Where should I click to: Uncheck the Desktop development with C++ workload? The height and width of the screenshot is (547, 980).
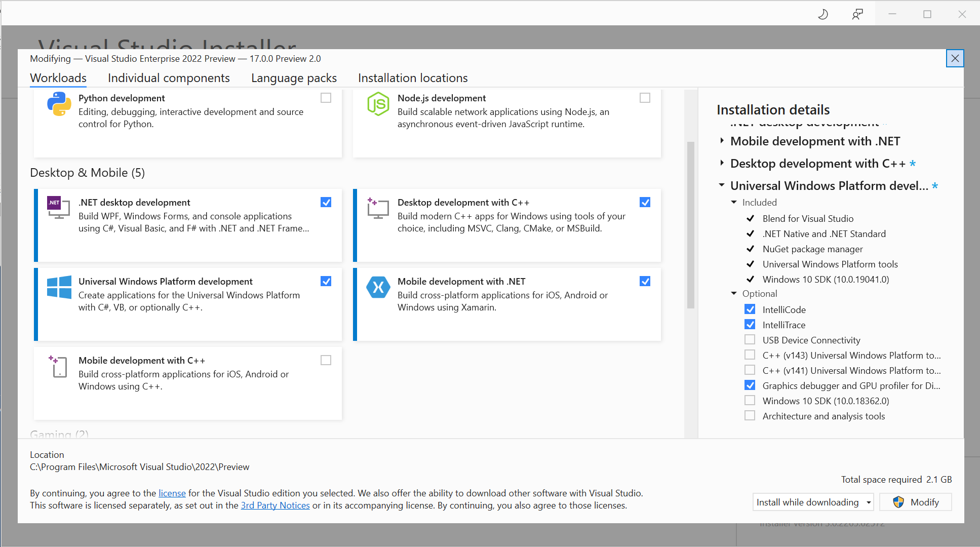[x=645, y=202]
